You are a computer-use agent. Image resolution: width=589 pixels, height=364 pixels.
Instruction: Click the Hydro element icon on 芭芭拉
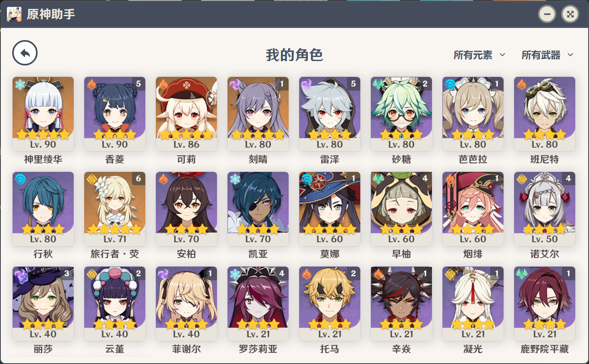pyautogui.click(x=450, y=84)
